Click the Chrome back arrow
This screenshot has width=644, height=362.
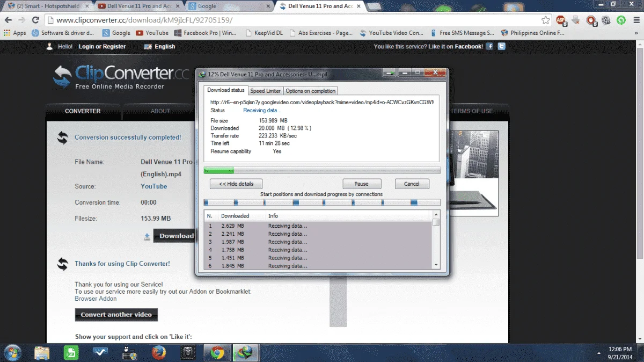[x=8, y=20]
